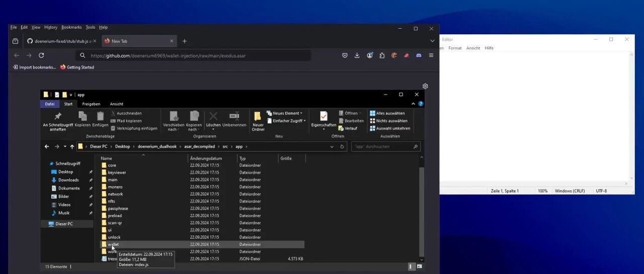Open Eigenschaften properties in the ribbon
The width and height of the screenshot is (644, 274).
(x=324, y=121)
